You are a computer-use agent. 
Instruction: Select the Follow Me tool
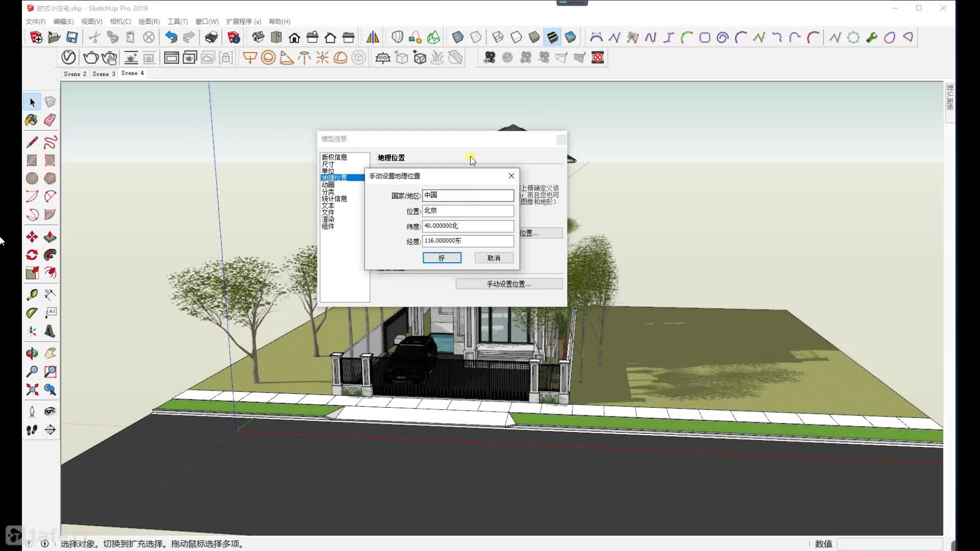tap(50, 255)
